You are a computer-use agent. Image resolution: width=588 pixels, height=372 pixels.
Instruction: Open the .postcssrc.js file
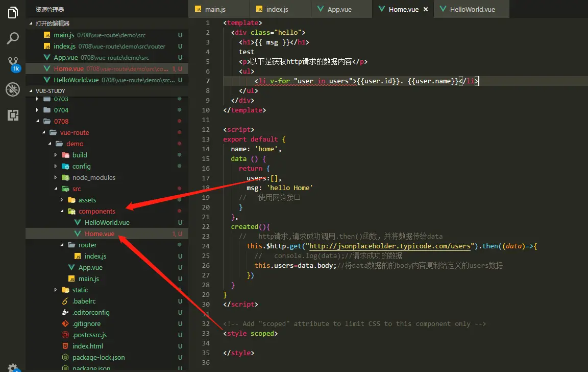pyautogui.click(x=107, y=335)
